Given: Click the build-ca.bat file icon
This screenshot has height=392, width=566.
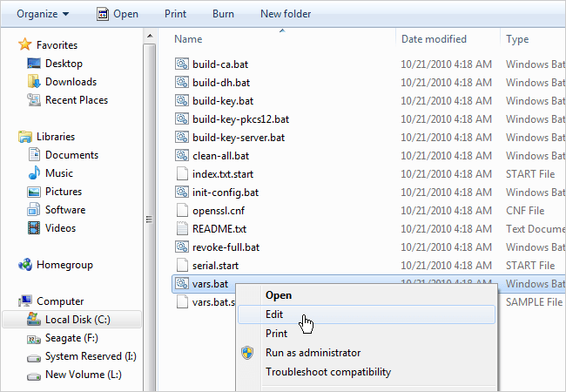Looking at the screenshot, I should coord(182,64).
